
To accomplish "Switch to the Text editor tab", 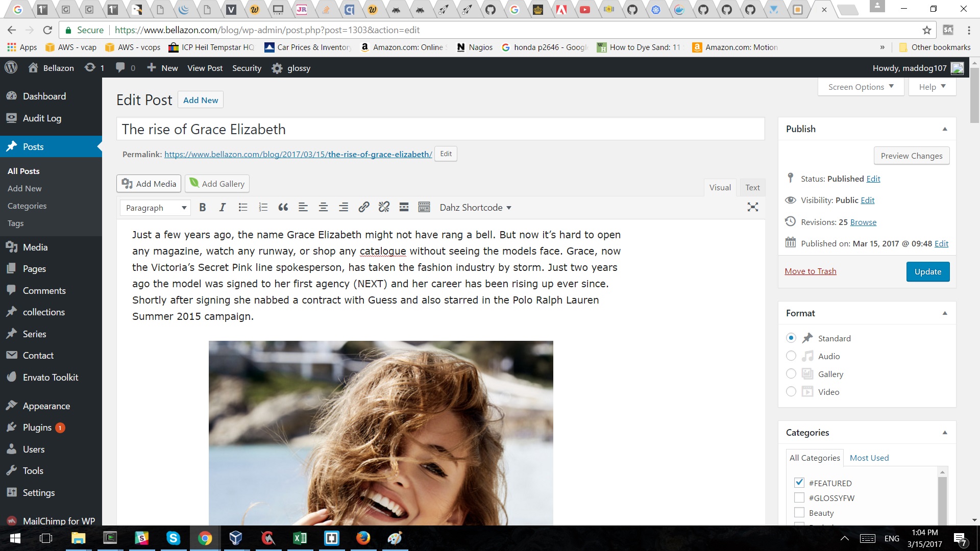I will click(752, 187).
